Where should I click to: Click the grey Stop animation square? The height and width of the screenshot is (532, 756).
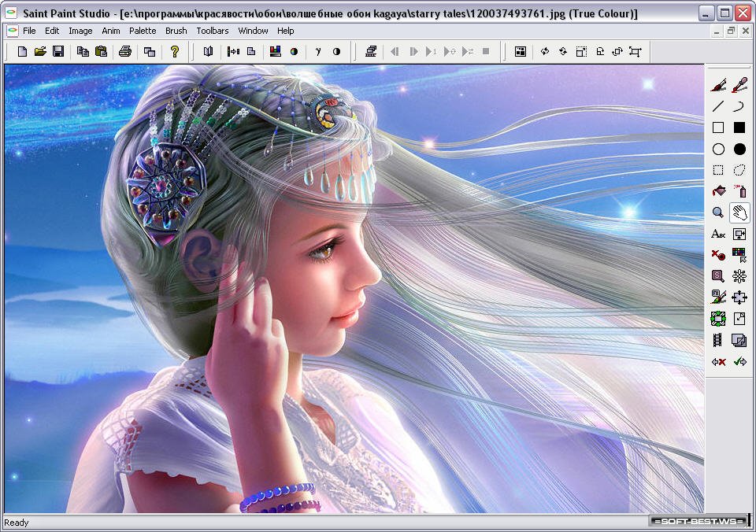pyautogui.click(x=486, y=52)
